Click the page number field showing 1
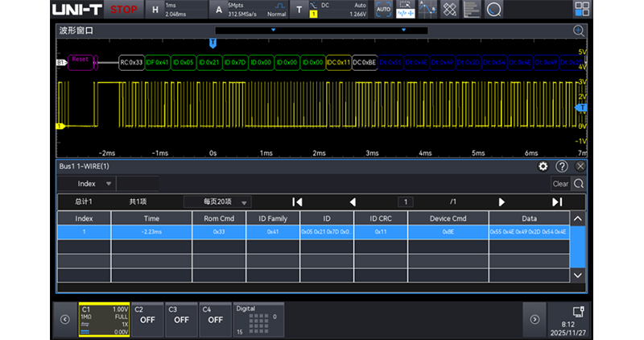 (x=406, y=202)
